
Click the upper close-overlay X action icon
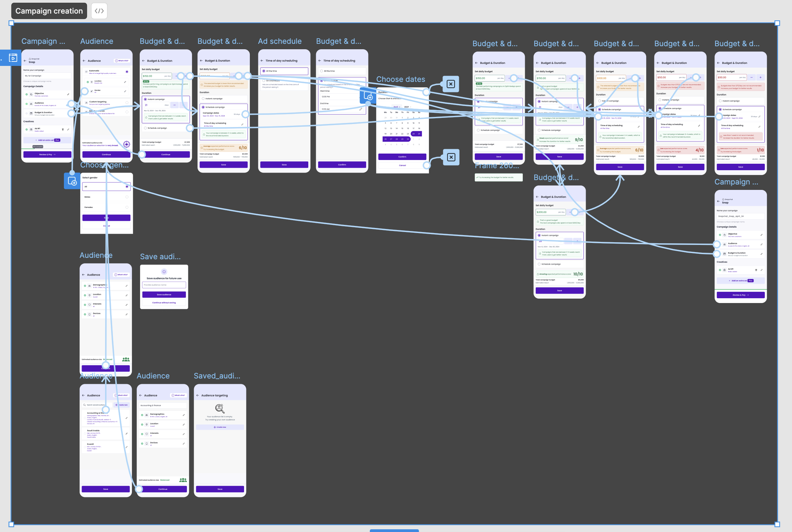[450, 84]
